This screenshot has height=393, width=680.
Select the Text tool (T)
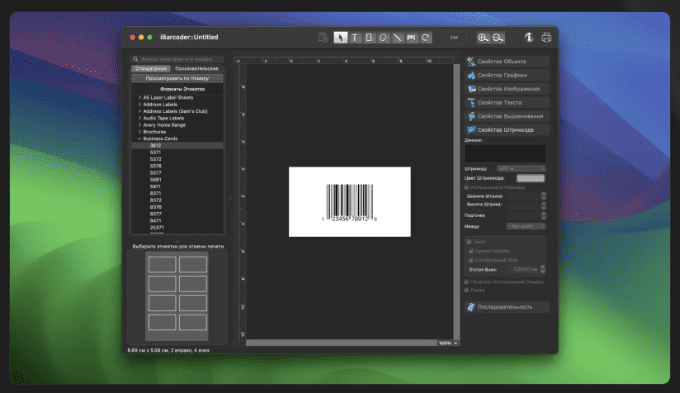(x=355, y=37)
